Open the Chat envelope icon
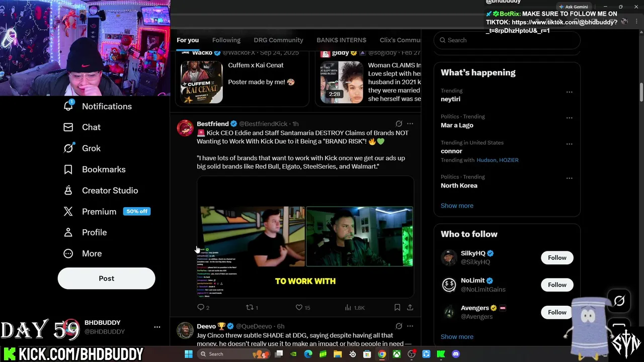The image size is (644, 362). click(68, 127)
